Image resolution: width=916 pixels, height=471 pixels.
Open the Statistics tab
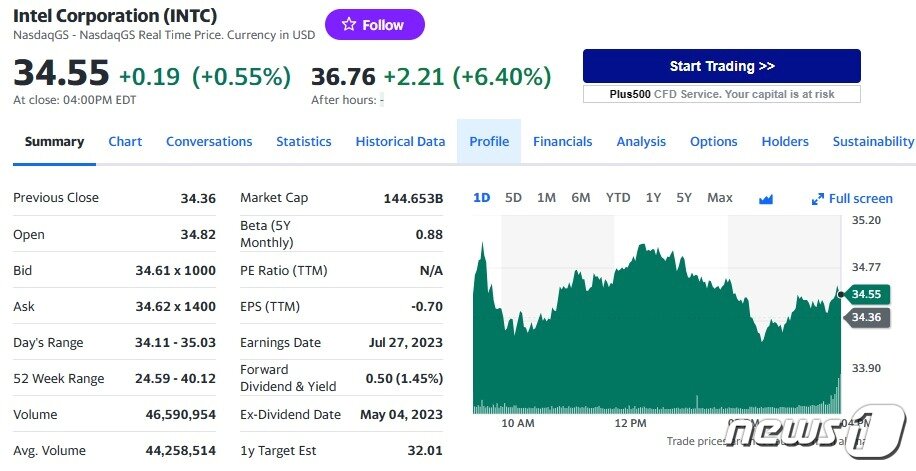pos(304,142)
